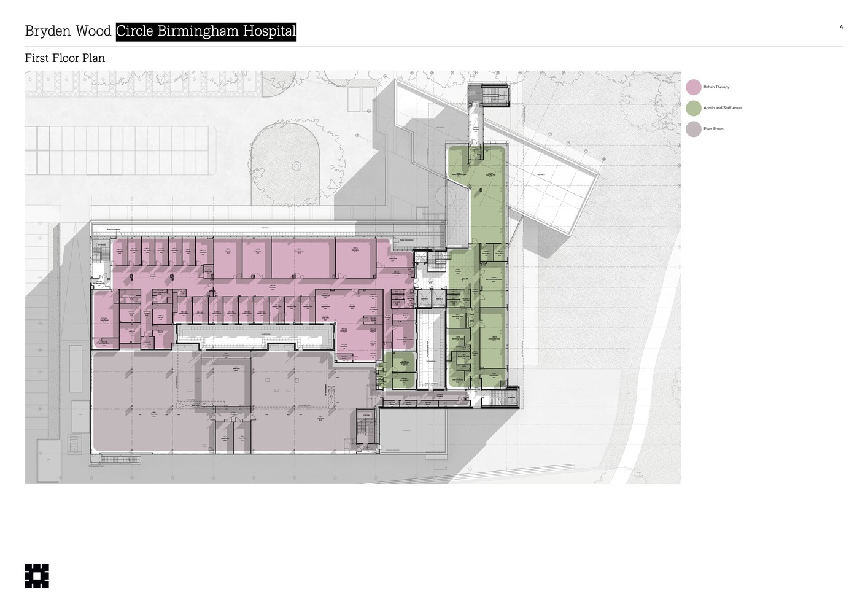868x614 pixels.
Task: Click the pink Rehab Therapy legend swatch
Action: (x=694, y=87)
